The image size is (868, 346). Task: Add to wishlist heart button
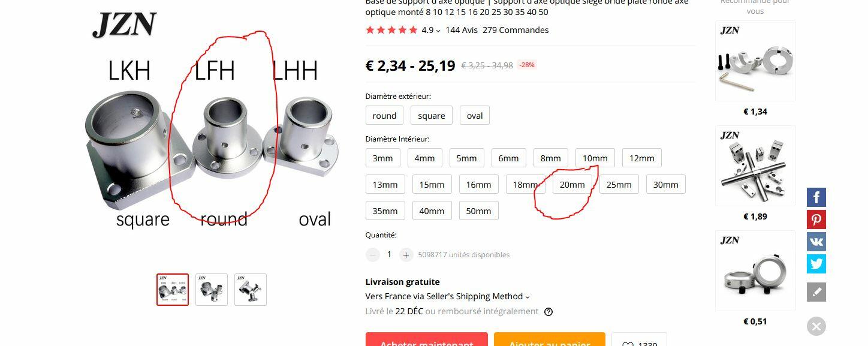pyautogui.click(x=639, y=339)
